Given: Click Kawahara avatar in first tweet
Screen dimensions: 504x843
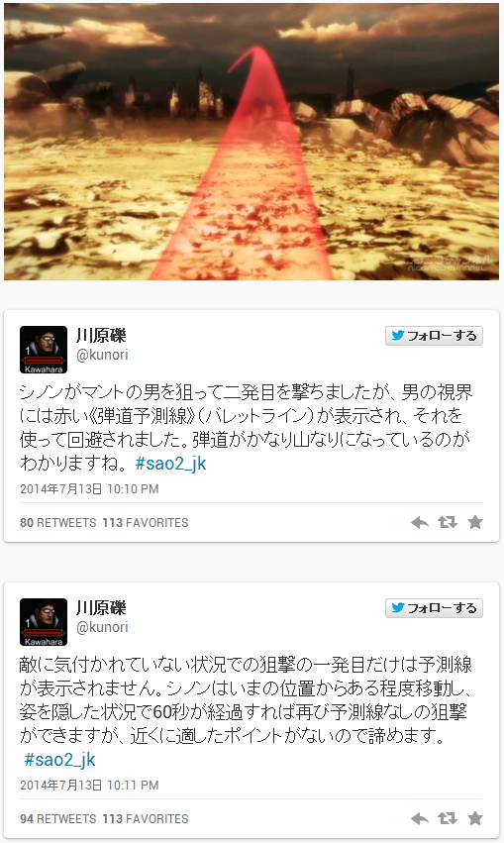Looking at the screenshot, I should (x=44, y=350).
